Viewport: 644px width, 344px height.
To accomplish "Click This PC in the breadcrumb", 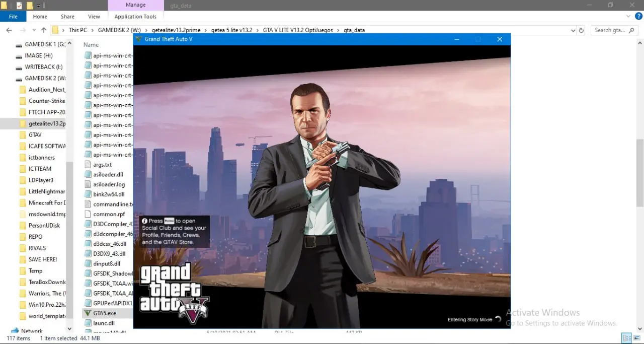I will tap(78, 30).
